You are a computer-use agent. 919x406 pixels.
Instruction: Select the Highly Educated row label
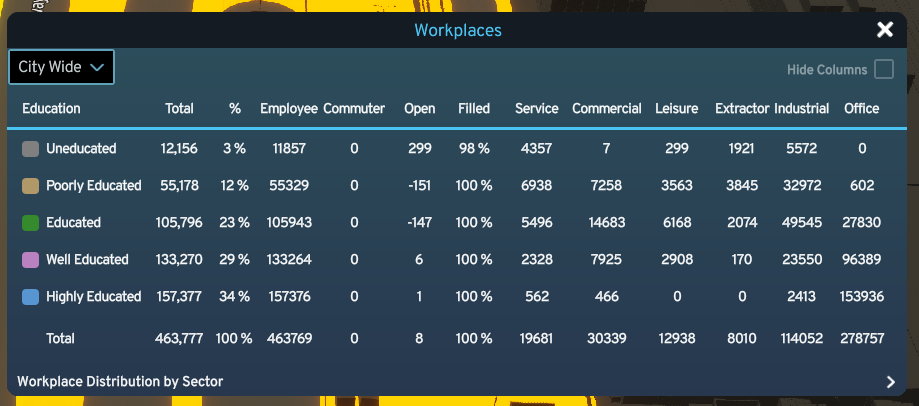[x=94, y=297]
